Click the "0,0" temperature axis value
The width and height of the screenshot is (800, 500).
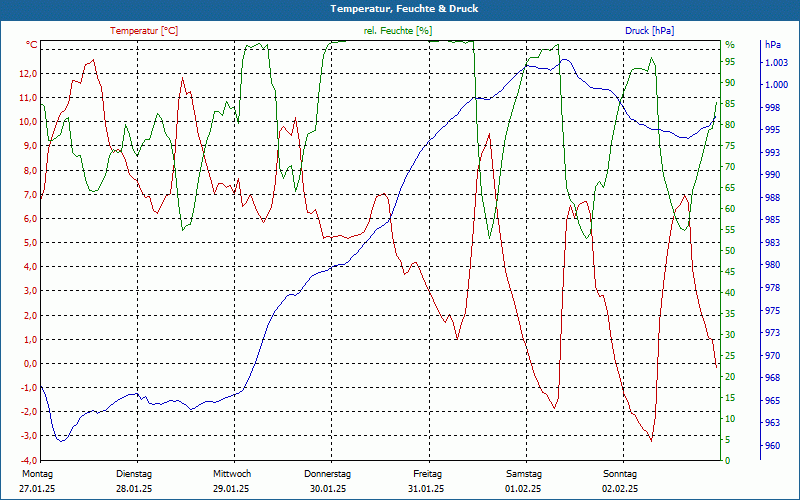(x=30, y=363)
